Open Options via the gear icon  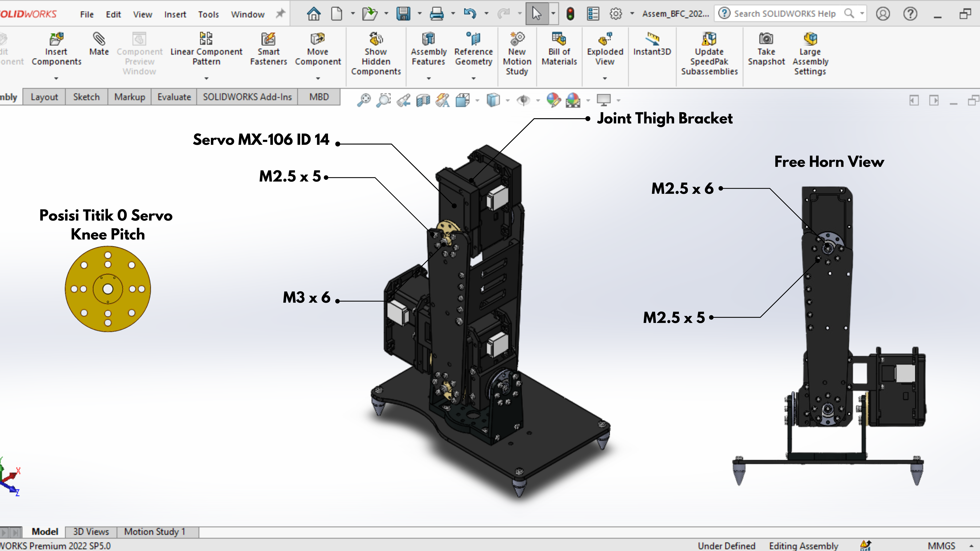click(x=616, y=14)
